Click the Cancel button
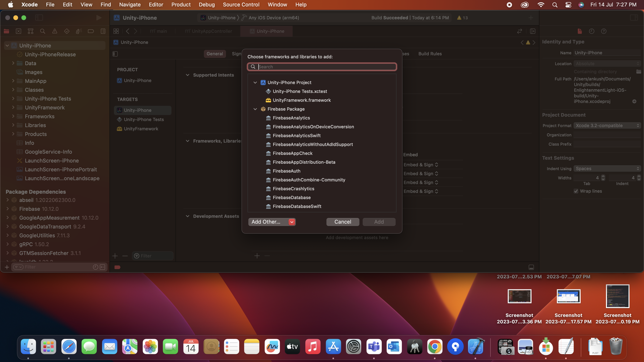The height and width of the screenshot is (362, 644). point(343,222)
